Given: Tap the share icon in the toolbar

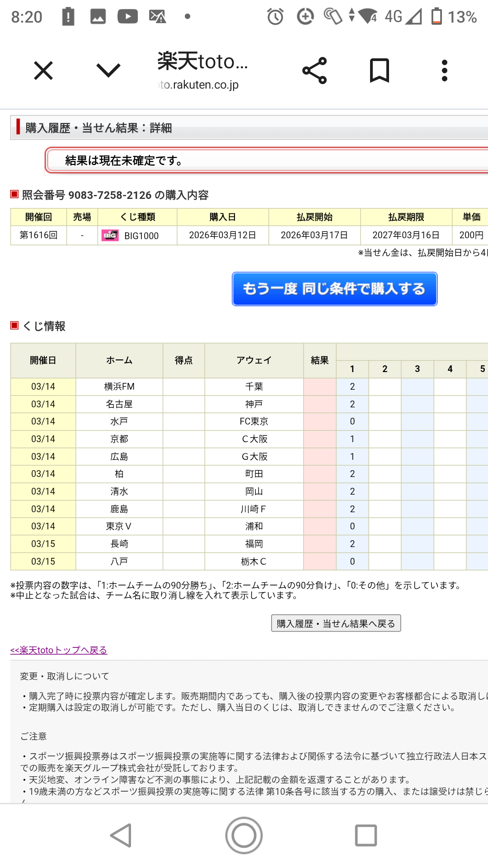Looking at the screenshot, I should (x=314, y=71).
